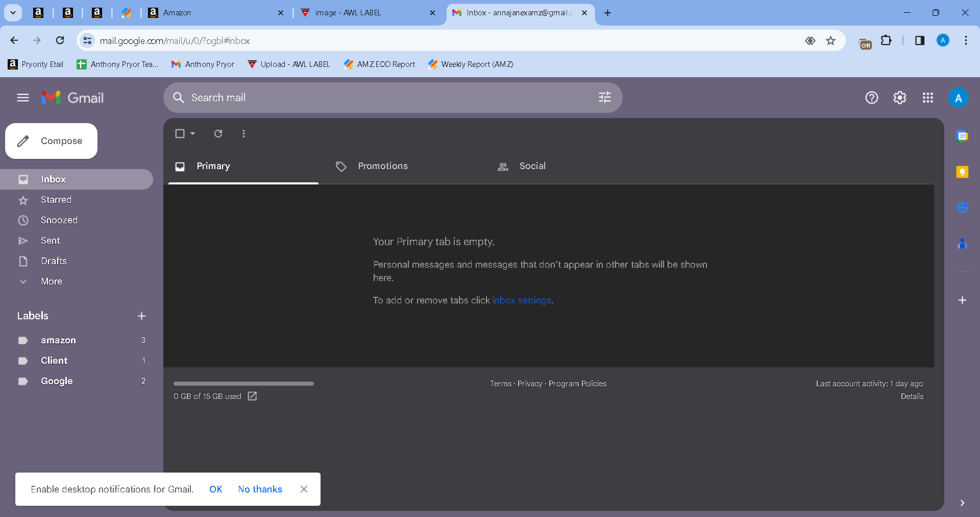The image size is (980, 517).
Task: View account activity Details
Action: click(x=912, y=396)
